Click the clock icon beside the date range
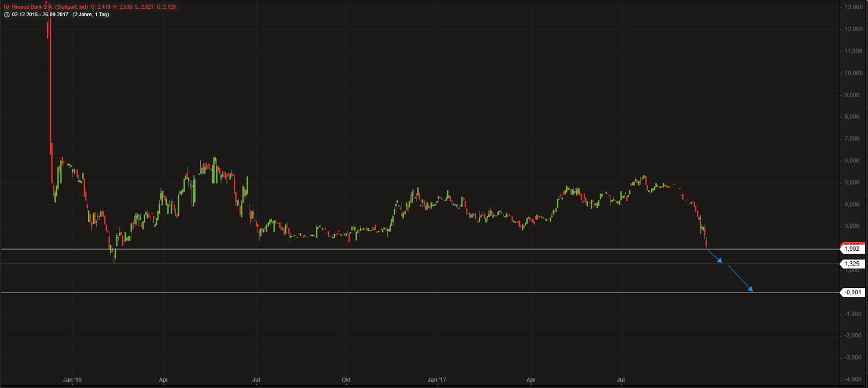Viewport: 868px width, 388px height. click(x=6, y=14)
